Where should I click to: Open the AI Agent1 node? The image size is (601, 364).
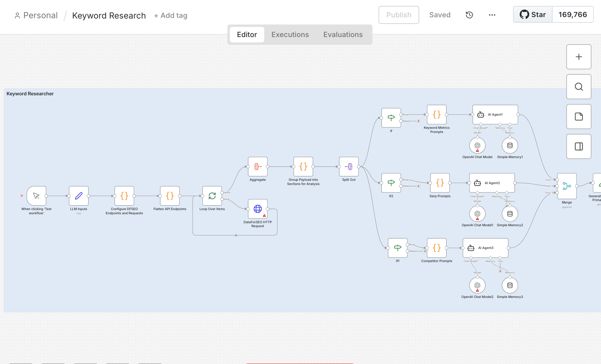(x=495, y=114)
